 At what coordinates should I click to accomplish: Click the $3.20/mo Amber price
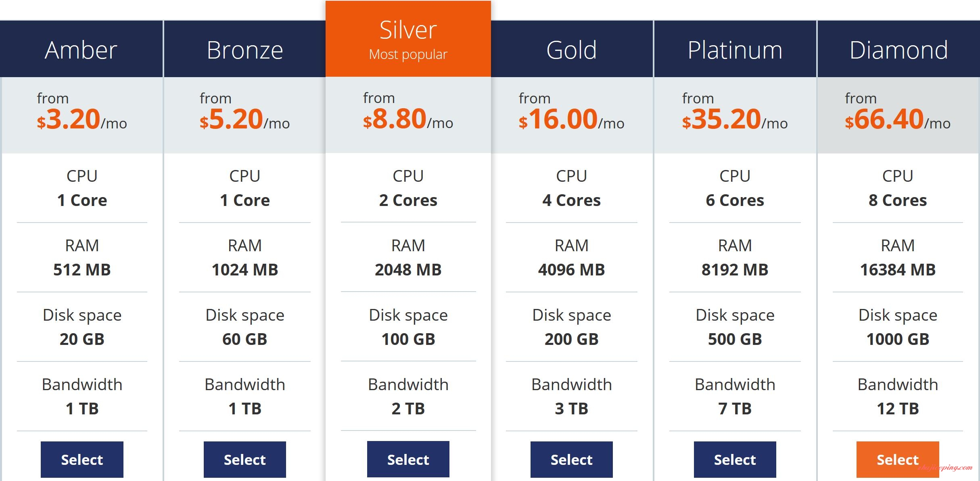pos(82,119)
